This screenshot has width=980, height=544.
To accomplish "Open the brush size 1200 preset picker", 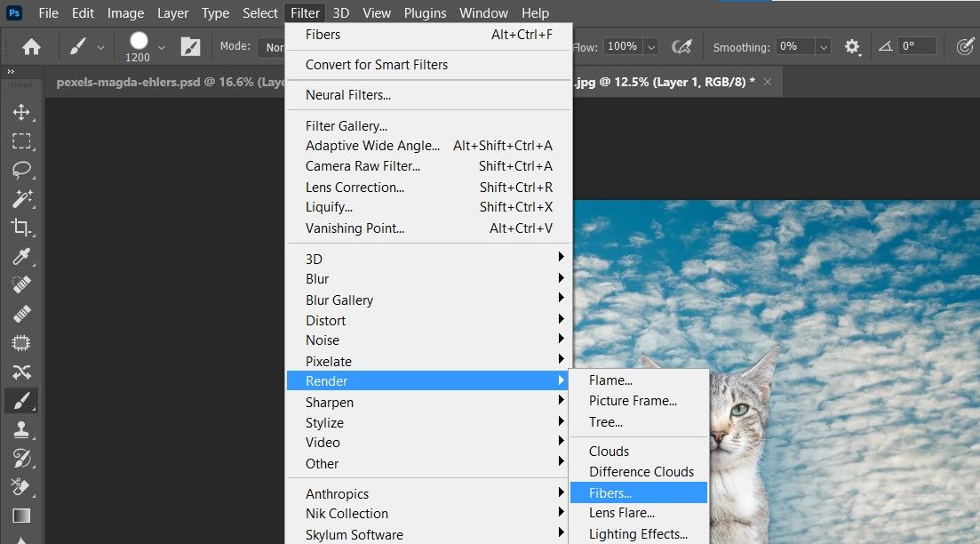I will [138, 47].
